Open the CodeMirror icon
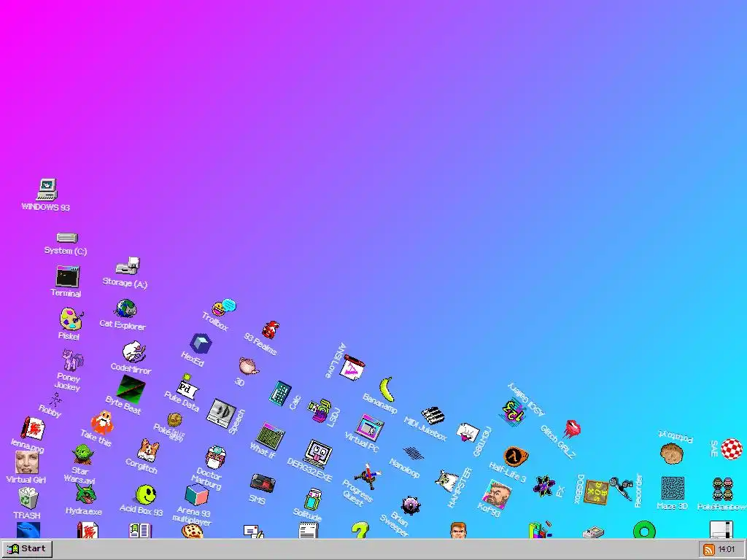The image size is (747, 560). [x=133, y=352]
